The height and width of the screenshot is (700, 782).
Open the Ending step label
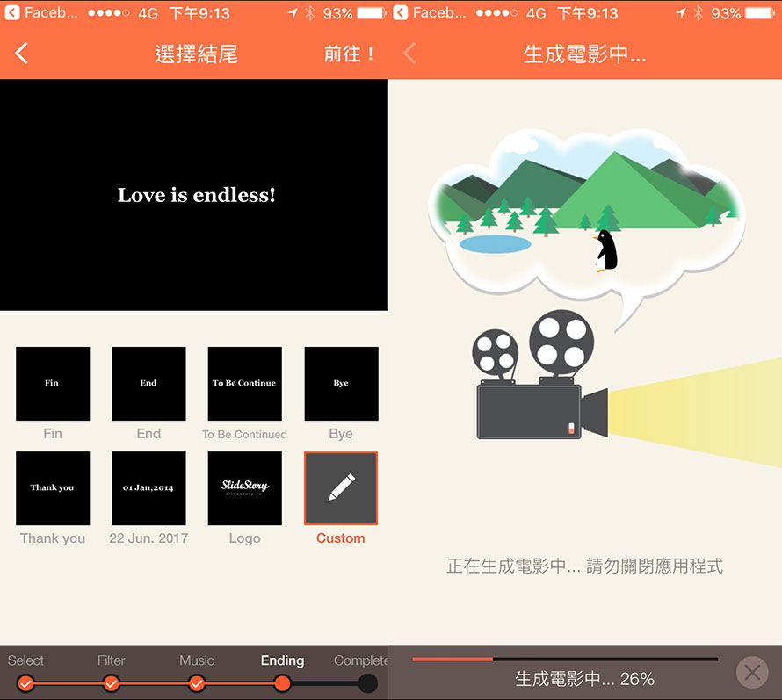click(282, 660)
